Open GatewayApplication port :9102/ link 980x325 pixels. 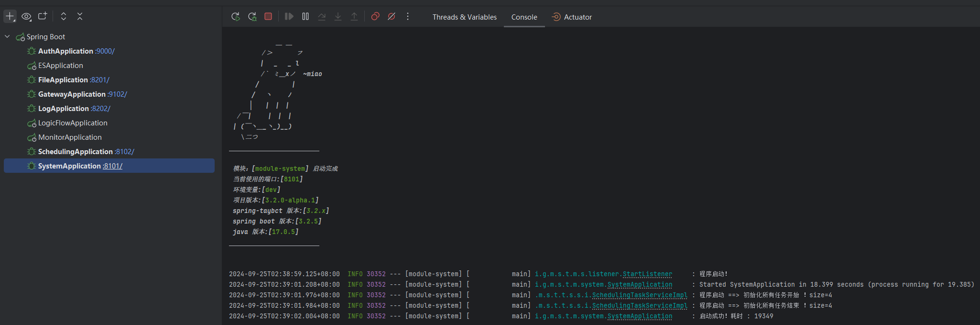pos(118,94)
